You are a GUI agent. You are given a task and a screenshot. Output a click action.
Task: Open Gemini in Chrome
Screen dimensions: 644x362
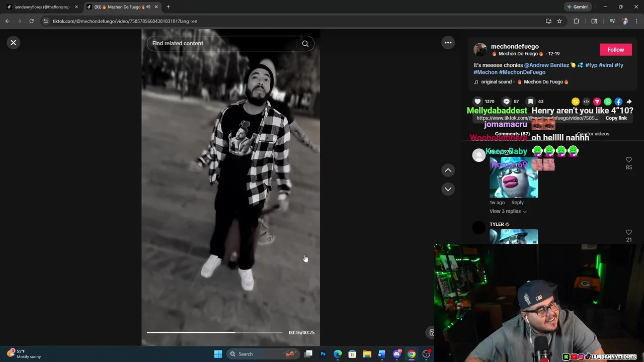[x=577, y=7]
